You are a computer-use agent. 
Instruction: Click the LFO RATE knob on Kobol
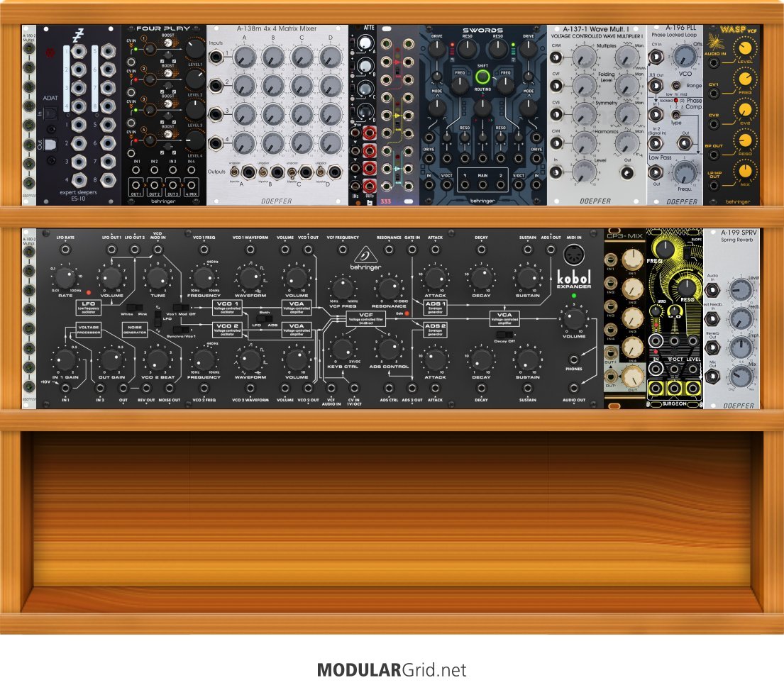[x=65, y=277]
